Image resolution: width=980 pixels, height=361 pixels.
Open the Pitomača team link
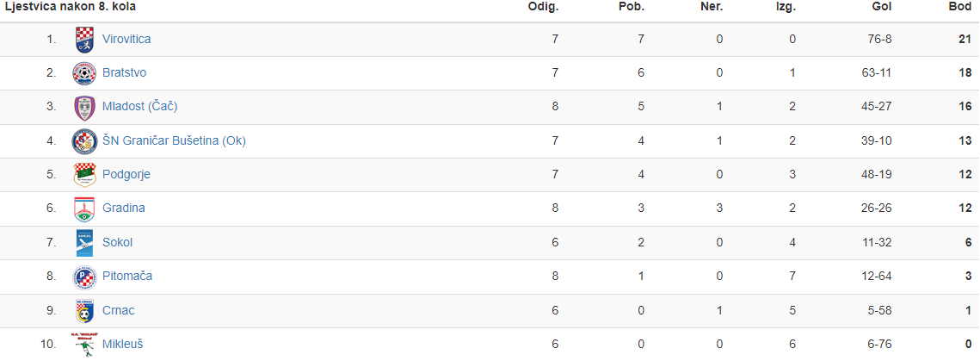point(127,276)
